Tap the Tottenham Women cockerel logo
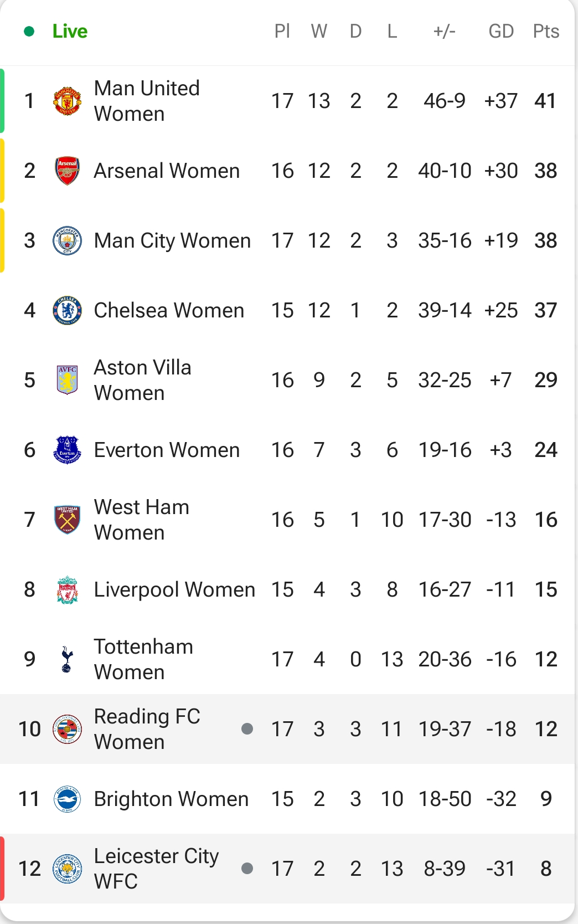This screenshot has height=924, width=578. tap(67, 659)
